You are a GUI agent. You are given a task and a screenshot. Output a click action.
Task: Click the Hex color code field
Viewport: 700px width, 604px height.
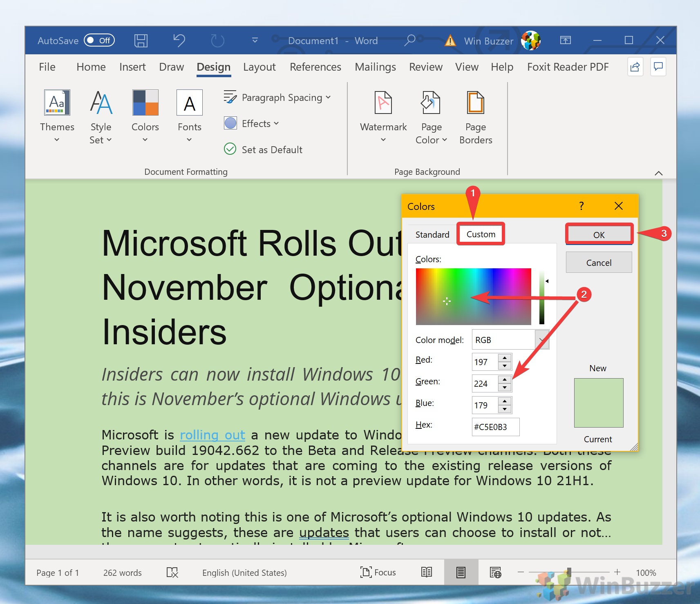tap(496, 427)
